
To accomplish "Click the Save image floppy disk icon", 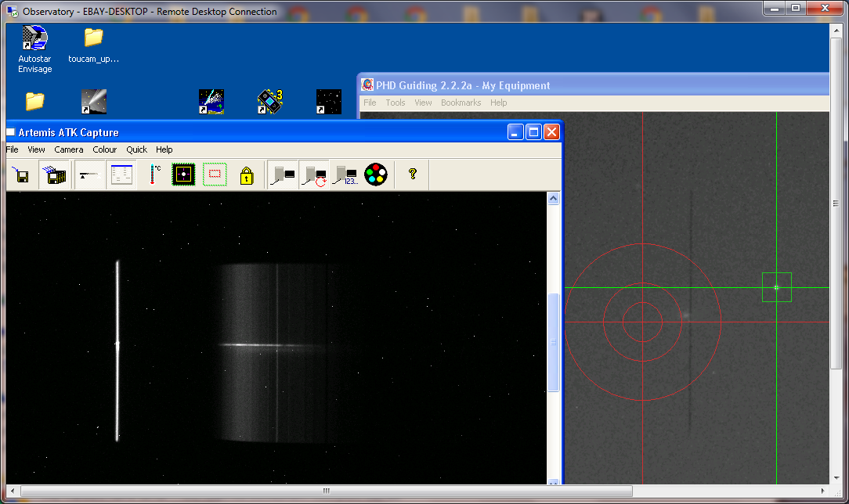I will (x=21, y=175).
